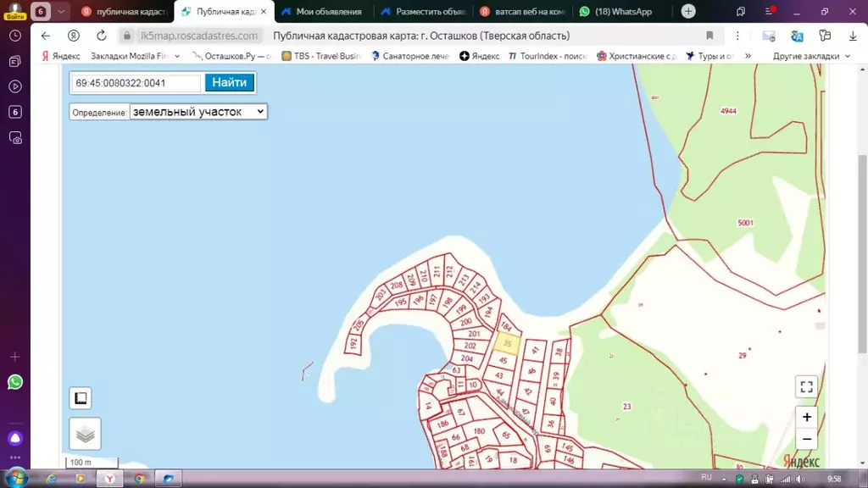Show more hidden bookmarks with » chevron

[748, 56]
